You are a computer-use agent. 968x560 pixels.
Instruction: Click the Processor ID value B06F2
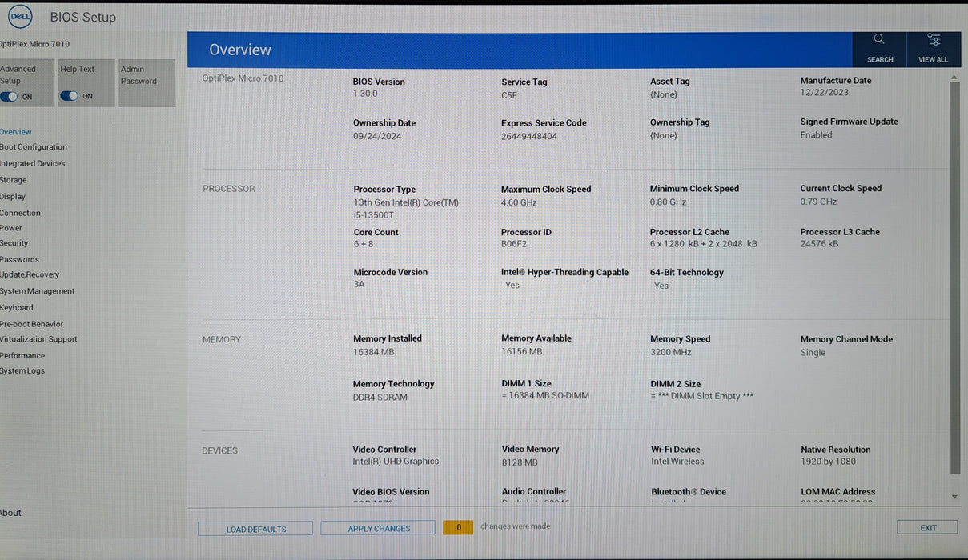tap(514, 244)
